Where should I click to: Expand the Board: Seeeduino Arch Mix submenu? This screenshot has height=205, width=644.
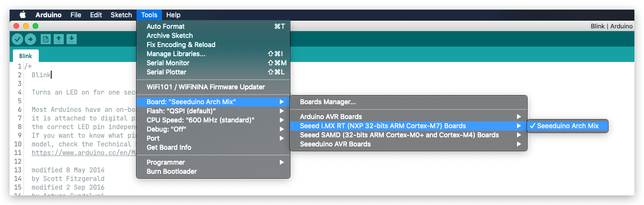[x=213, y=102]
